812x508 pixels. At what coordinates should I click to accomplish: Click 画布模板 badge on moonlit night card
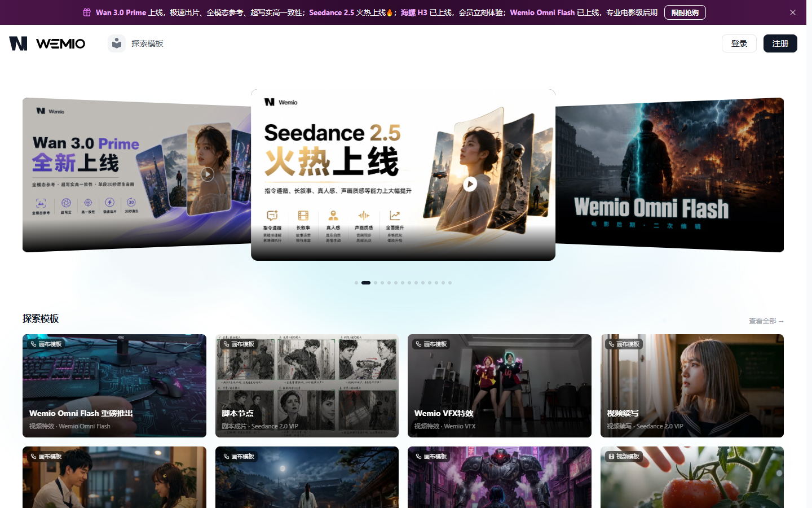click(x=239, y=456)
